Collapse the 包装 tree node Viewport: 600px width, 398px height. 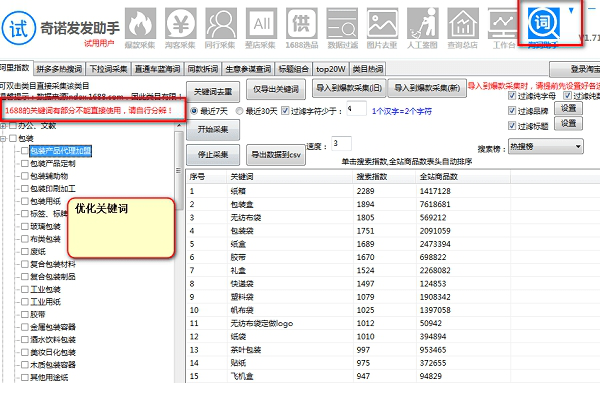3,138
